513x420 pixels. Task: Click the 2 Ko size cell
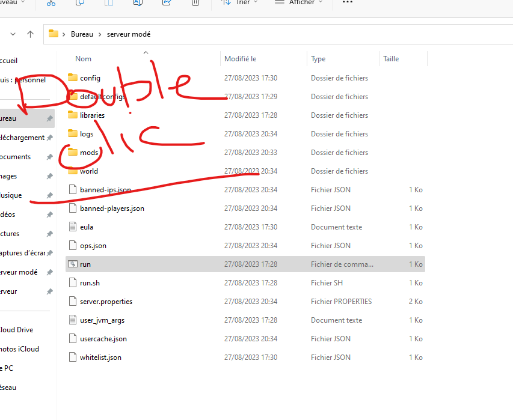click(416, 302)
